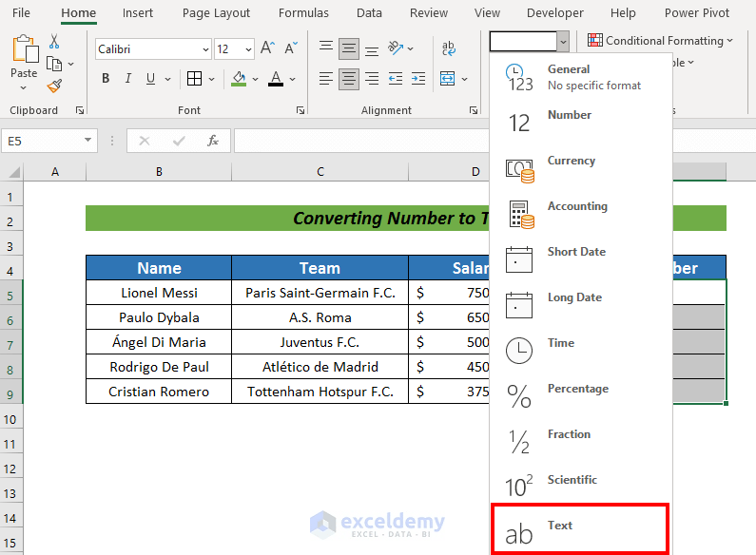Open Font settings dialog launcher
756x555 pixels.
[x=300, y=110]
